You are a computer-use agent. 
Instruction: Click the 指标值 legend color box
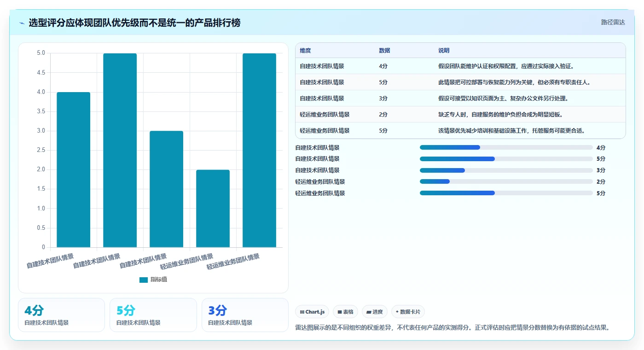[144, 280]
